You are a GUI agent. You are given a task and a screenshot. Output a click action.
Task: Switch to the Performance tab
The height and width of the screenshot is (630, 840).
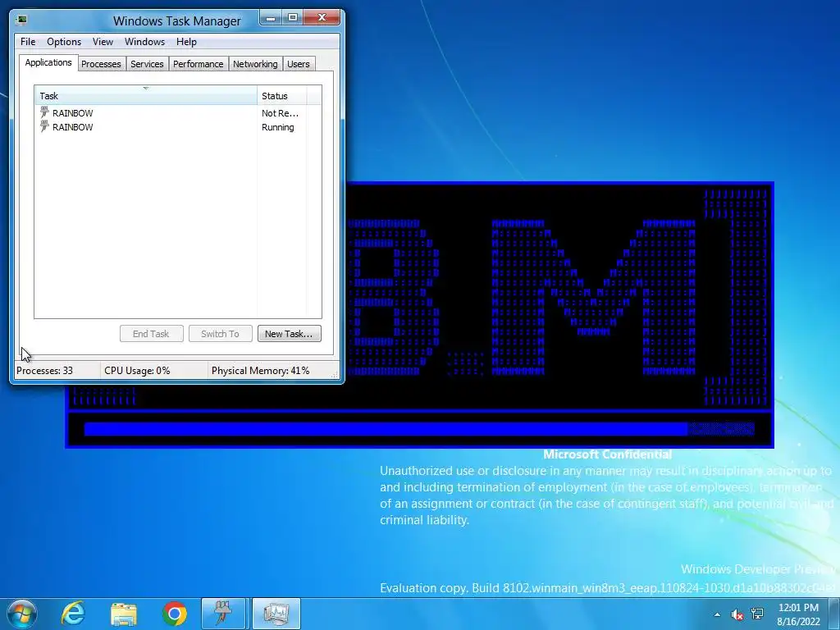click(x=199, y=64)
